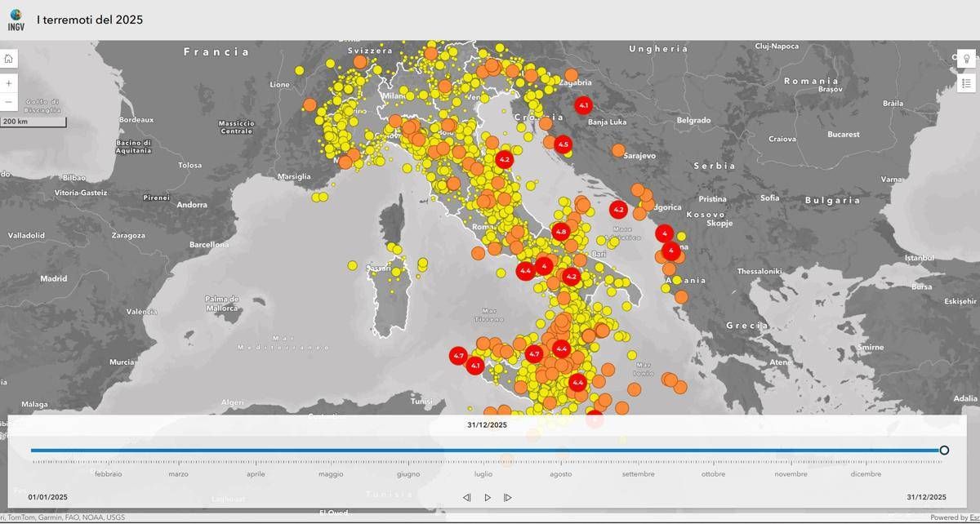
Task: Open the 'Powered by Esri' link
Action: [954, 517]
